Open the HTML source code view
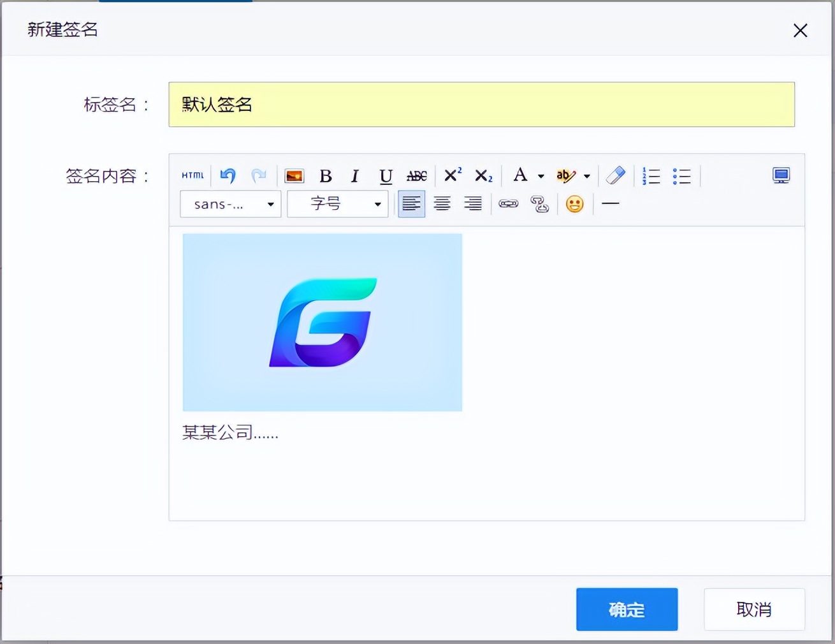 [x=192, y=175]
